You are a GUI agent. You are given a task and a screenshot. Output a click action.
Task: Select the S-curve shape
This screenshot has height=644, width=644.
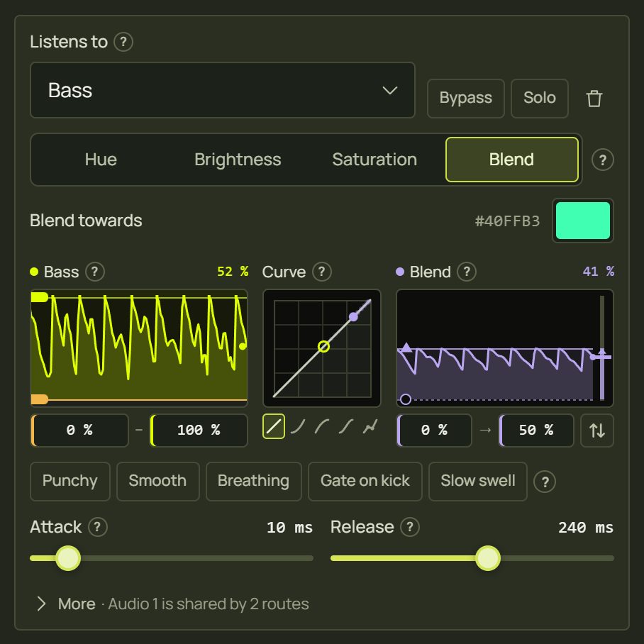coord(346,427)
